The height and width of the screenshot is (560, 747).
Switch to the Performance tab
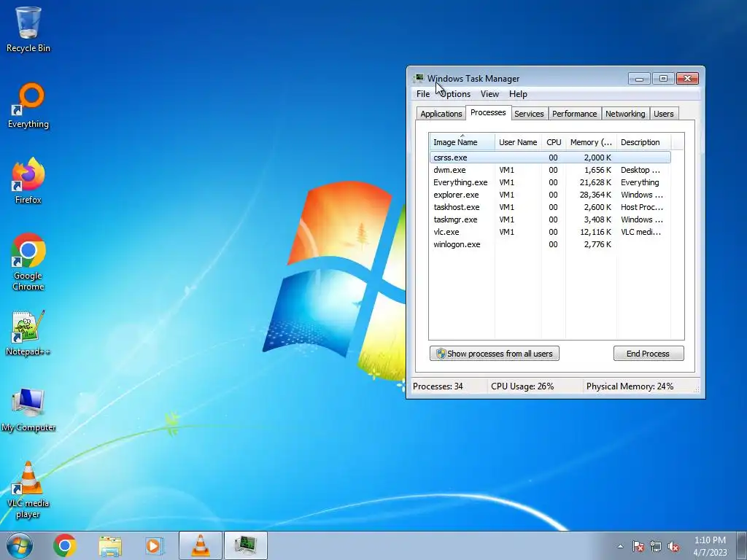pos(575,114)
